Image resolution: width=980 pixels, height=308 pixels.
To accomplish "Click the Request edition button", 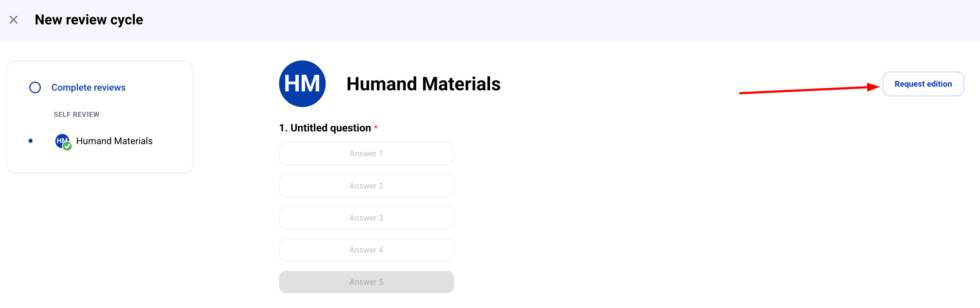I will tap(923, 84).
